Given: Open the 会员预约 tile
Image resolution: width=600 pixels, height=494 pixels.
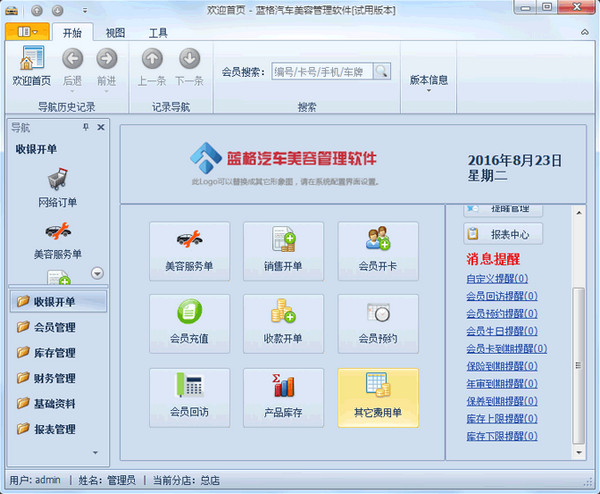Looking at the screenshot, I should point(378,324).
